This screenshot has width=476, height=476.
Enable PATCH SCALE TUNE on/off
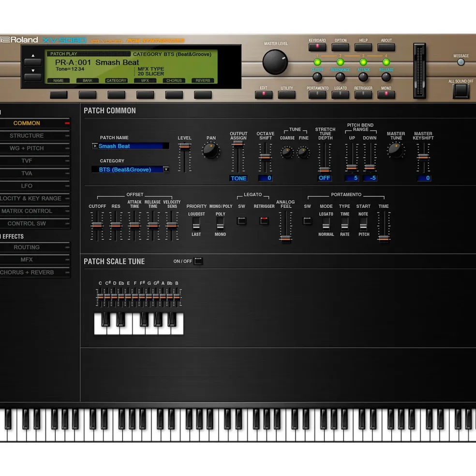(x=198, y=261)
